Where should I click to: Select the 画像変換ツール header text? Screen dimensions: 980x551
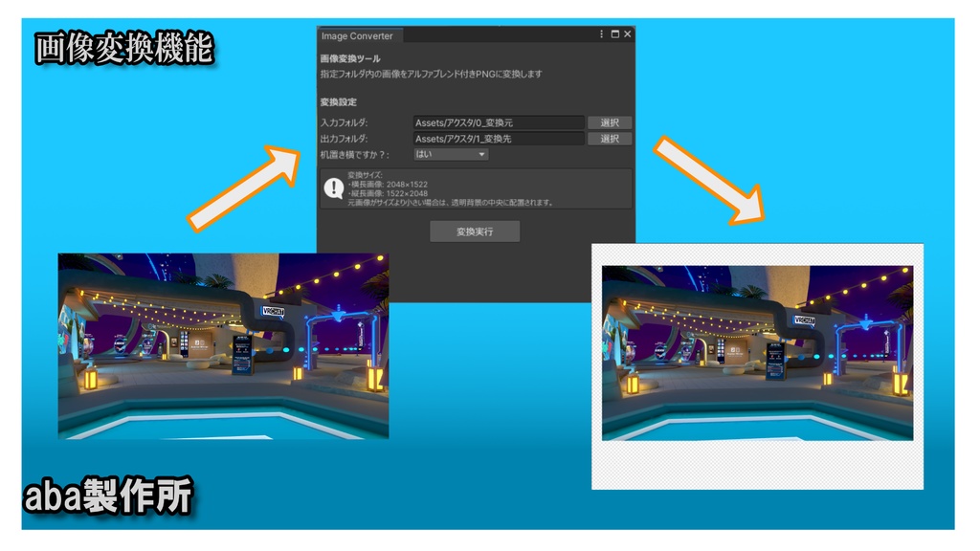pos(349,57)
